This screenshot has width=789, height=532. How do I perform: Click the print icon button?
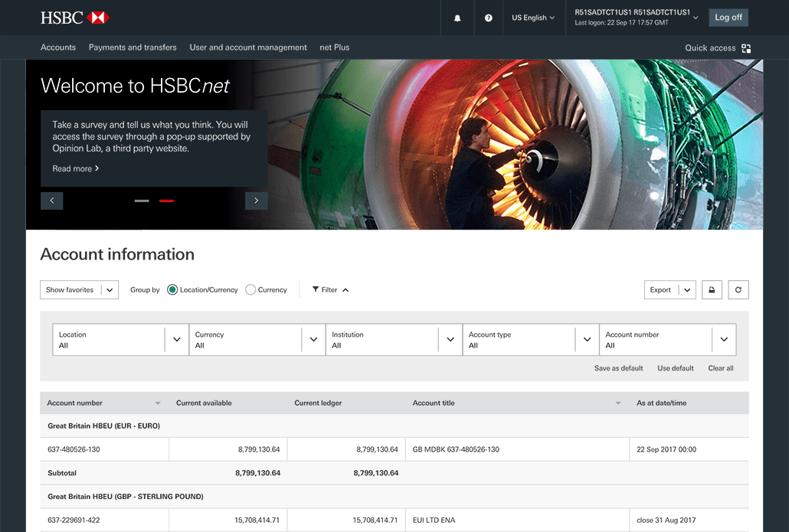(712, 289)
